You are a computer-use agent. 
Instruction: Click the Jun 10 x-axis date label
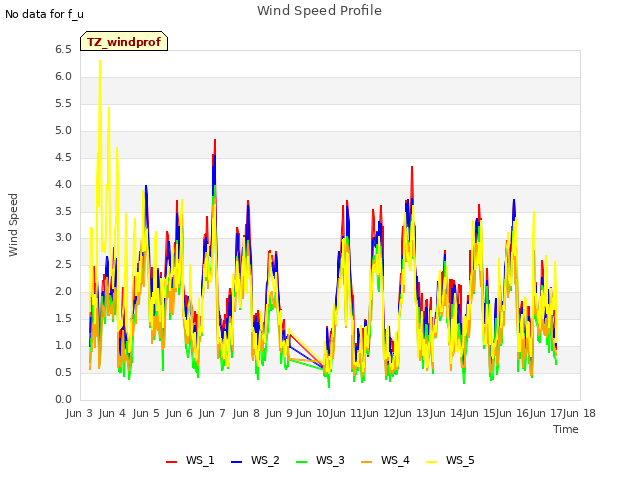tap(312, 413)
